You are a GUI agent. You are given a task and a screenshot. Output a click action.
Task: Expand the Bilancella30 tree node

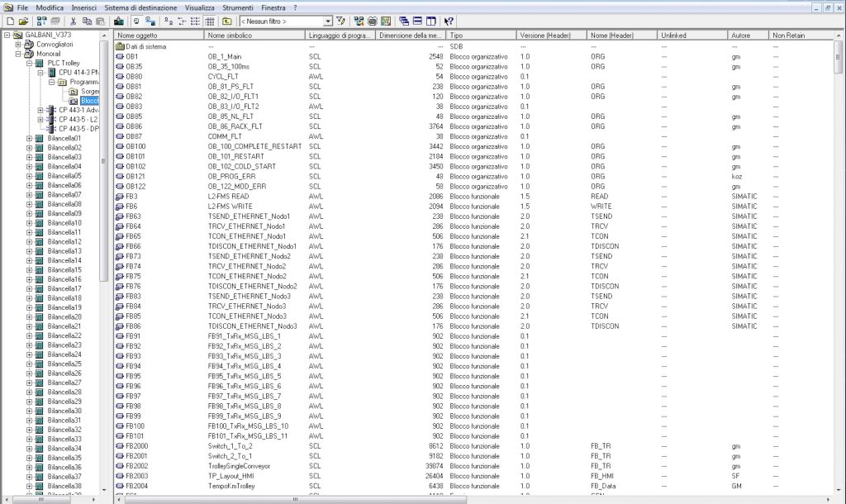(x=30, y=411)
